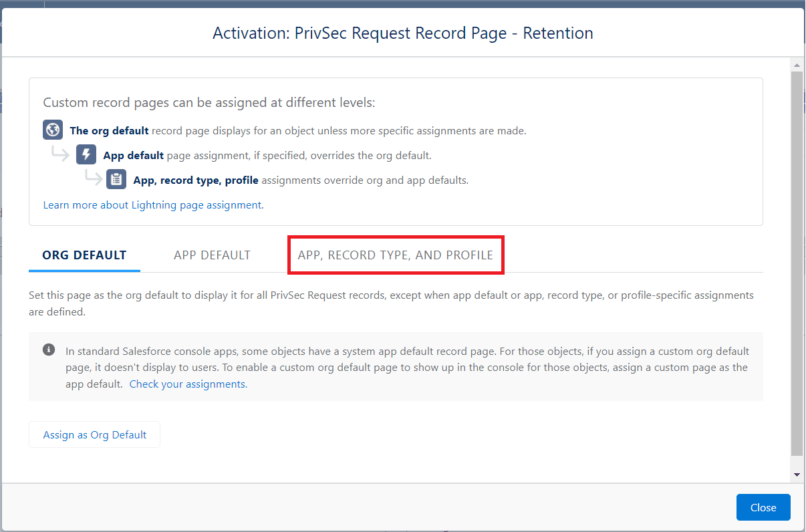Screen dimensions: 806x532
Task: Click the clipboard icon for record type assignments
Action: [116, 179]
